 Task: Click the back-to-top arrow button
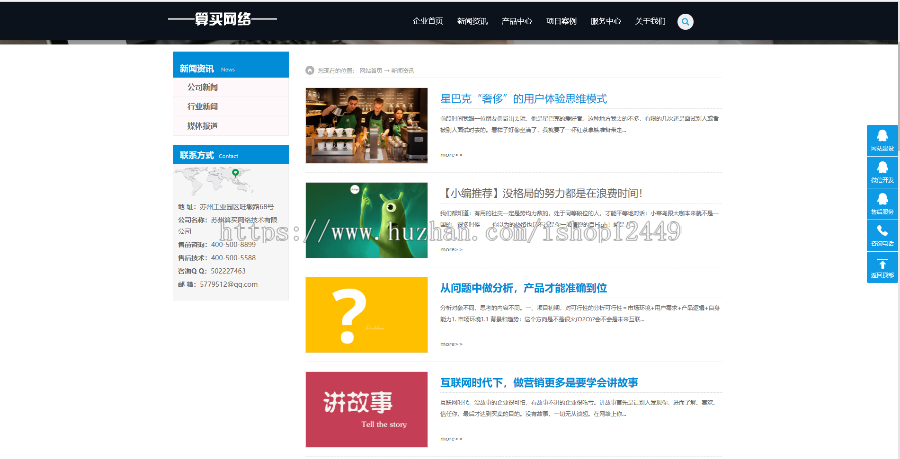[882, 267]
